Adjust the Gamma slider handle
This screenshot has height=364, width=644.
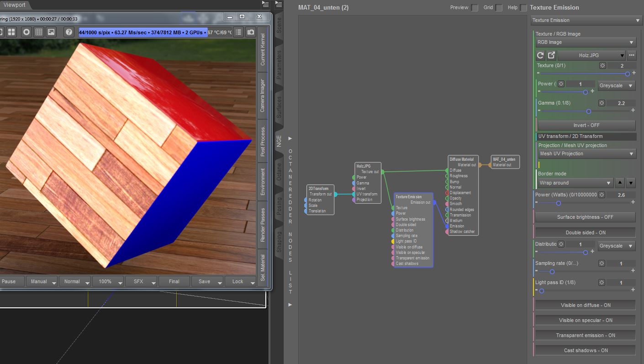[588, 111]
